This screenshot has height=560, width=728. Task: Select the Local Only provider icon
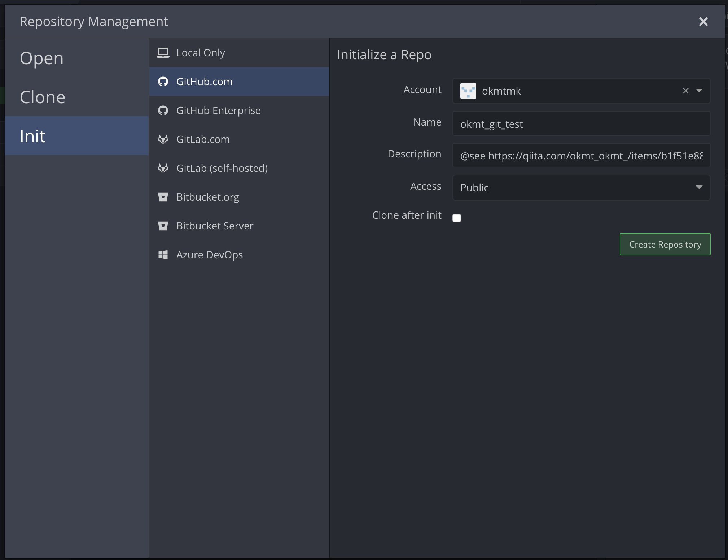[163, 52]
